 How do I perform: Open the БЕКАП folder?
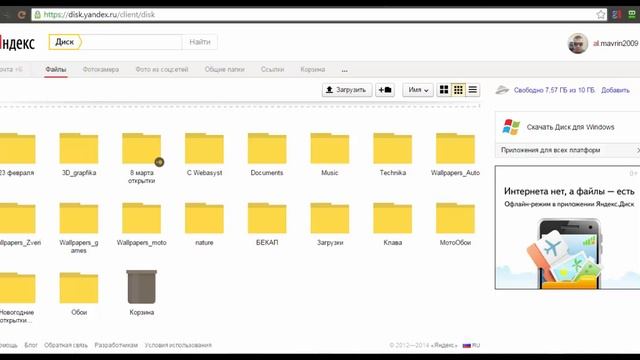(267, 218)
